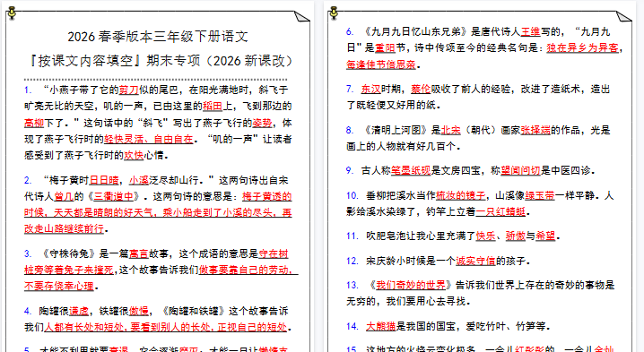Click the red answer '谦虚' in question 4

[x=79, y=311]
